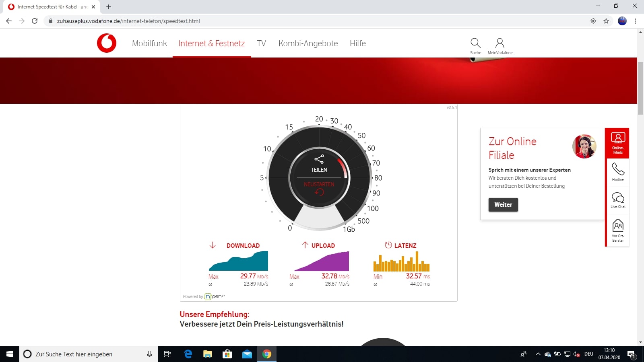Click the volume icon in system tray
Viewport: 644px width, 362px height.
[576, 354]
